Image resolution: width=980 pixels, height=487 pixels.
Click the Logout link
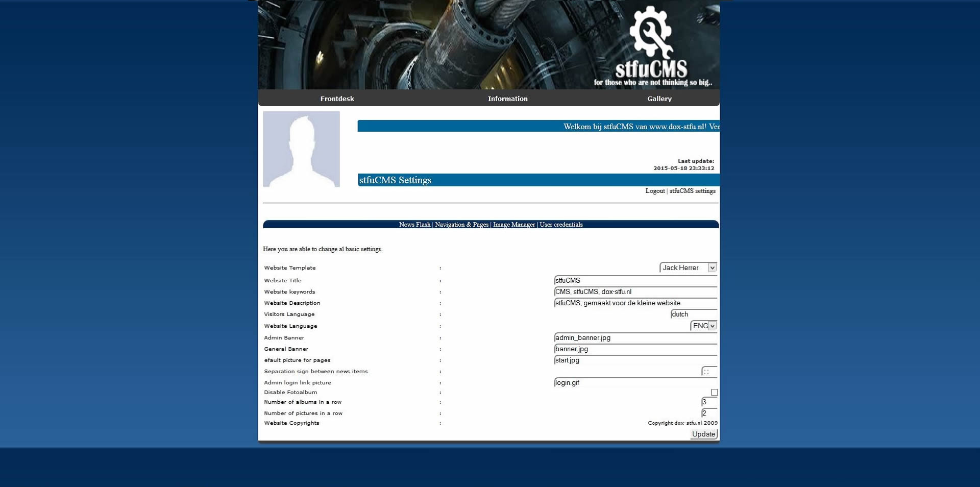[x=655, y=191]
